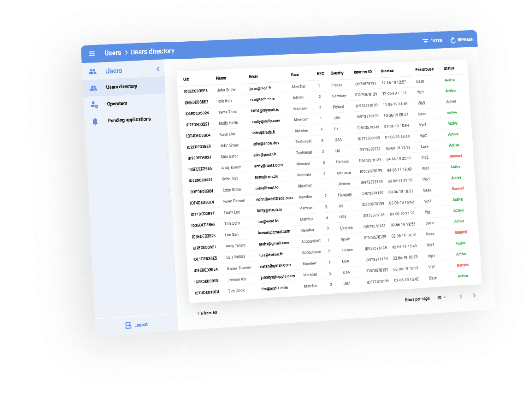Click the Users group icon in sidebar header
The height and width of the screenshot is (402, 532).
click(93, 71)
